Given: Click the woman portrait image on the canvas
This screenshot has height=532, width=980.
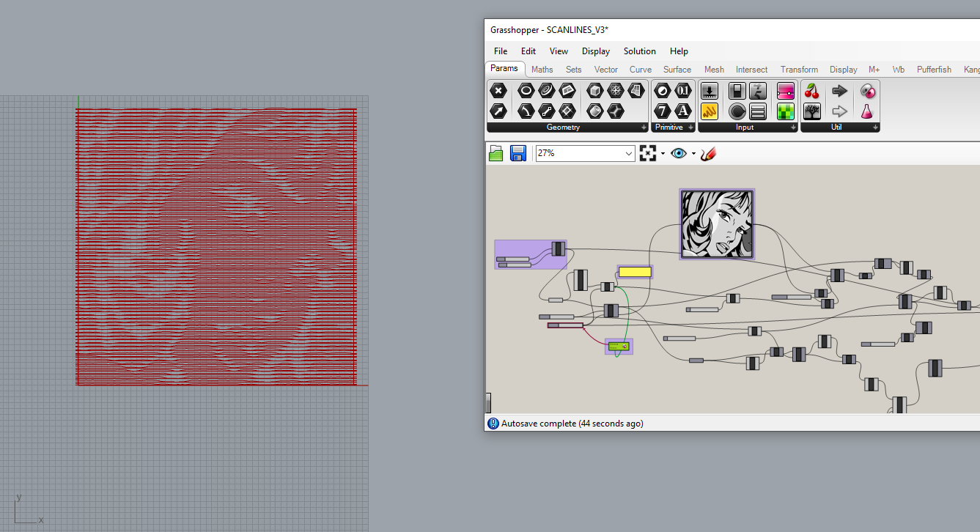Looking at the screenshot, I should pyautogui.click(x=716, y=223).
